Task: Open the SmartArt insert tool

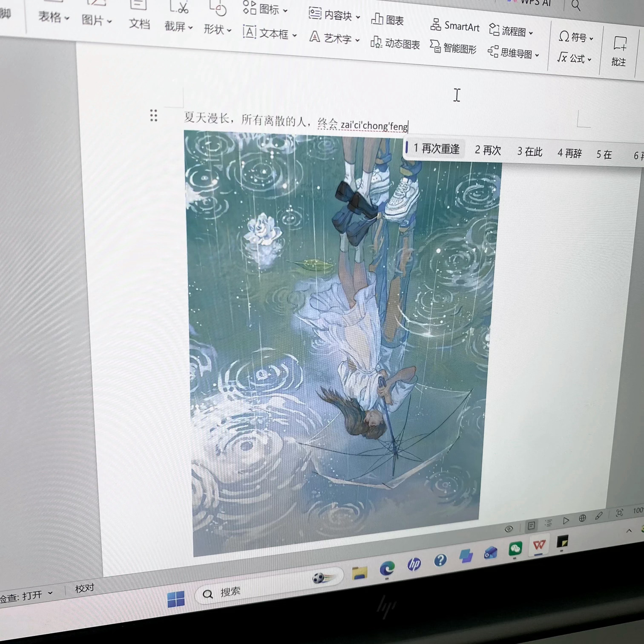Action: point(454,26)
